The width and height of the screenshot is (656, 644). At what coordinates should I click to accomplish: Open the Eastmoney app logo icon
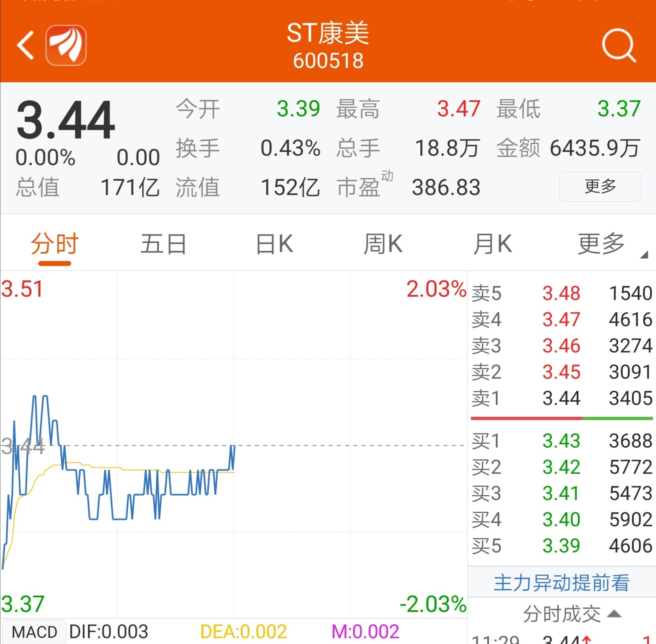[x=66, y=45]
